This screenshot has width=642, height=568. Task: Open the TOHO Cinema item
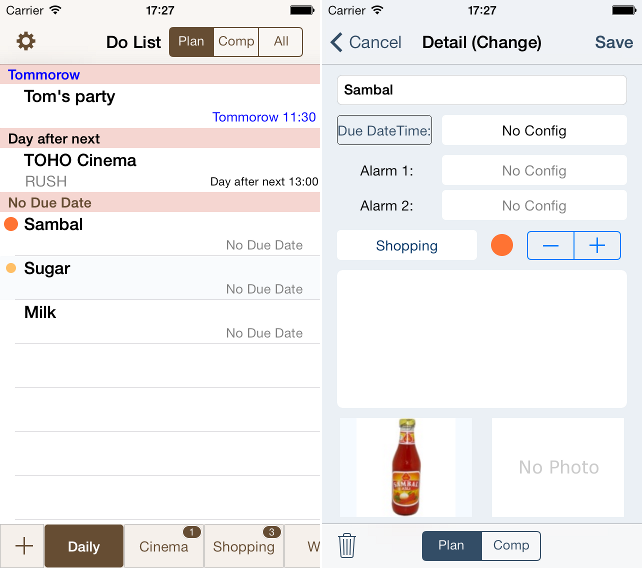(160, 170)
